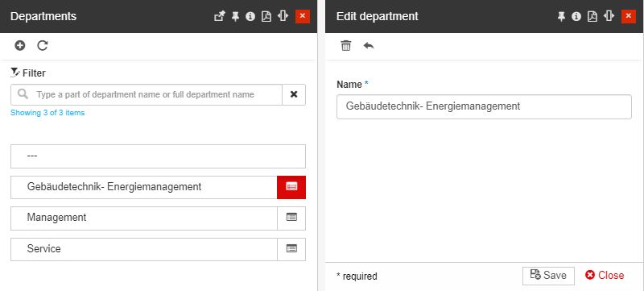This screenshot has width=644, height=291.
Task: Expand width of Departments panel
Action: pos(283,16)
